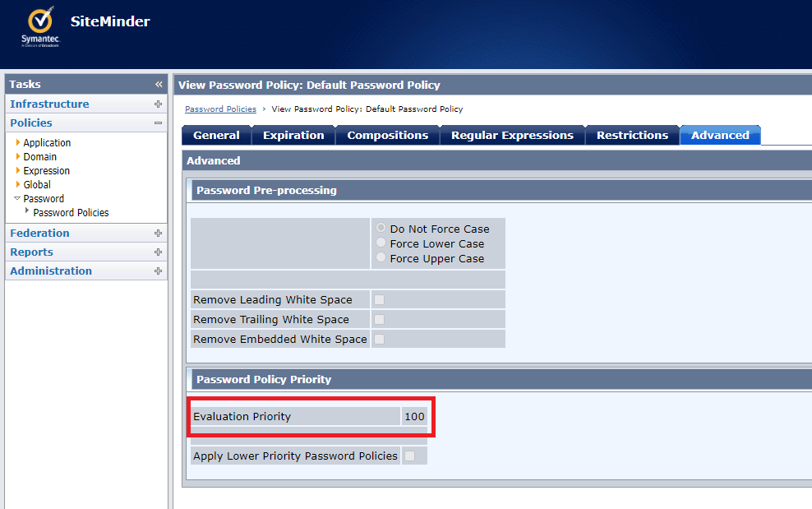Image resolution: width=812 pixels, height=509 pixels.
Task: Click the Evaluation Priority label
Action: 242,416
